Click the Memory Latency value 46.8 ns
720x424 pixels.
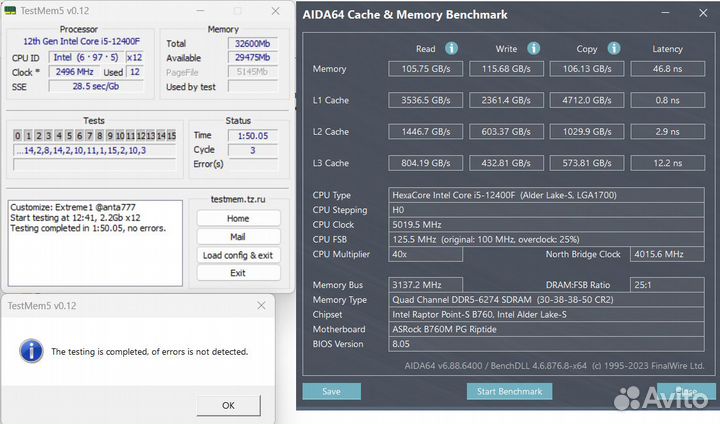click(668, 69)
